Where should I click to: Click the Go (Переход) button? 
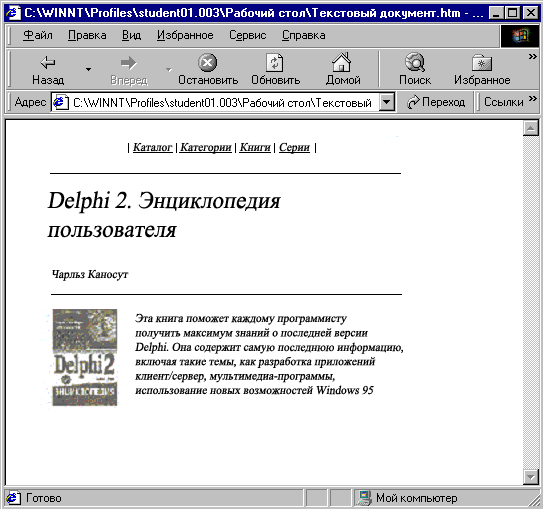click(x=436, y=102)
